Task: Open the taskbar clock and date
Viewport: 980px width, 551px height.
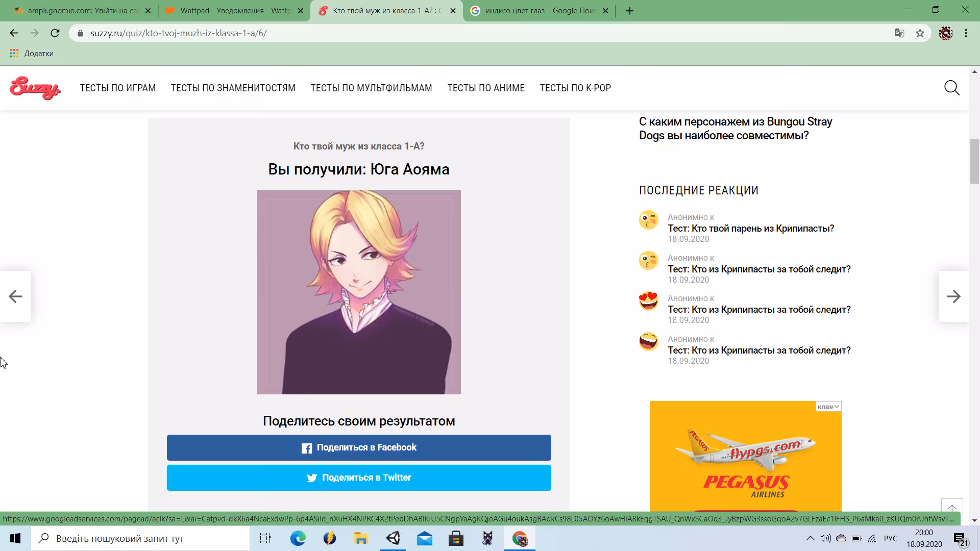Action: tap(924, 538)
